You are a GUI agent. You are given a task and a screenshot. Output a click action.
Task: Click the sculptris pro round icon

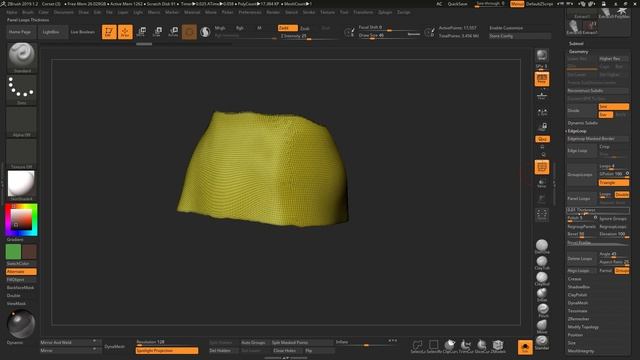[205, 32]
